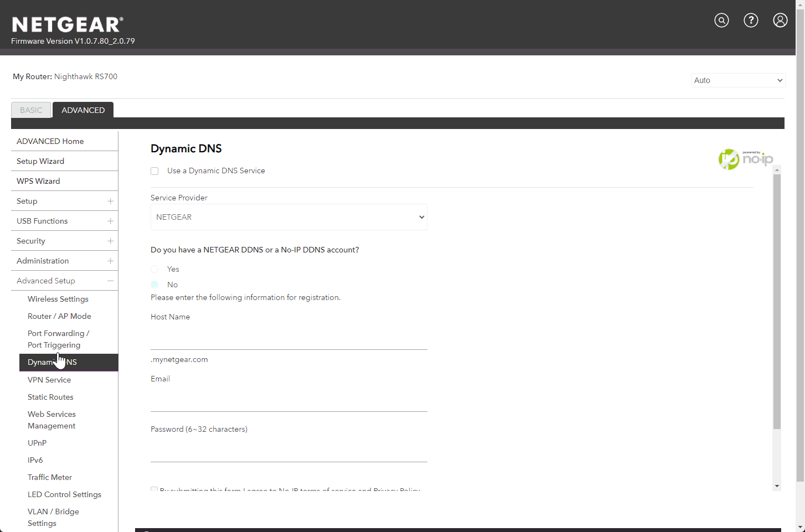Expand the Administration plus icon
This screenshot has height=532, width=805.
tap(110, 261)
